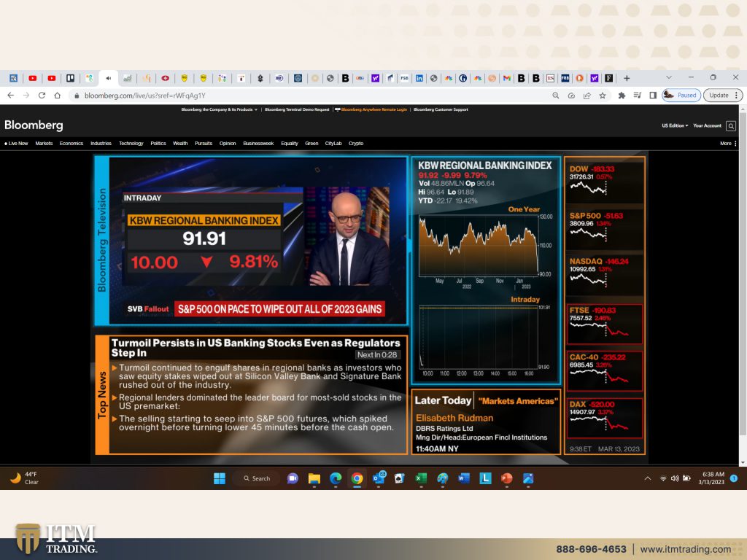Expand the tab search chevron

click(x=669, y=77)
